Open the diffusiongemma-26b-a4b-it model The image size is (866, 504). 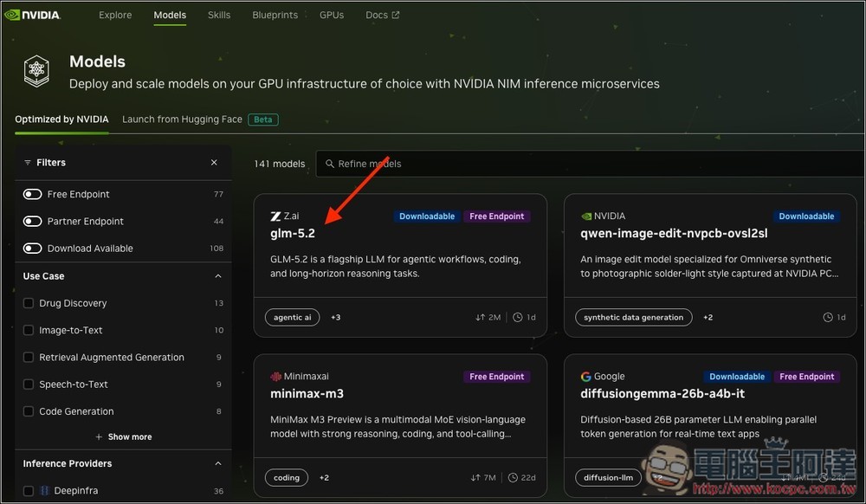pos(662,394)
